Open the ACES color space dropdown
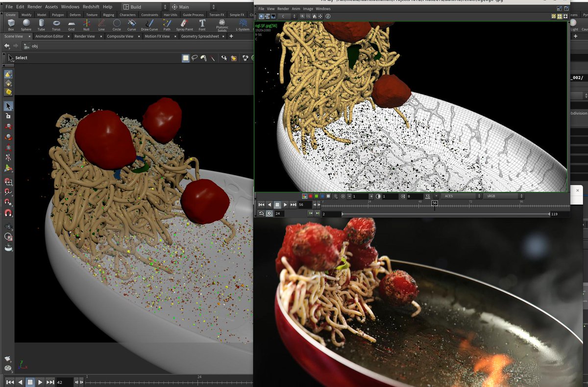The height and width of the screenshot is (387, 588). click(461, 196)
